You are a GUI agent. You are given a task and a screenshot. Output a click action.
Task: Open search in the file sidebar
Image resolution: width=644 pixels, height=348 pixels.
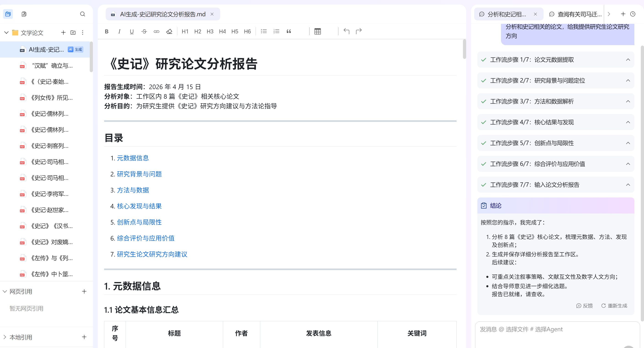click(82, 14)
